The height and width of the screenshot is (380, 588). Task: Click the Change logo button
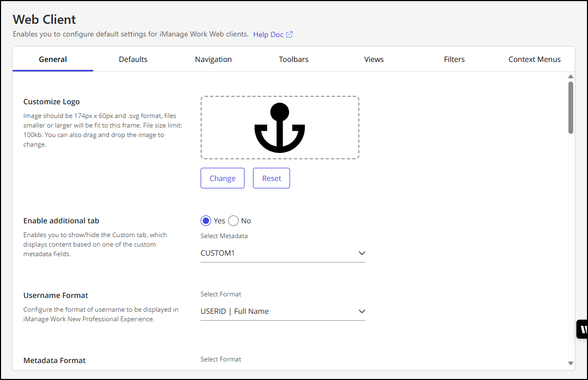coord(222,178)
